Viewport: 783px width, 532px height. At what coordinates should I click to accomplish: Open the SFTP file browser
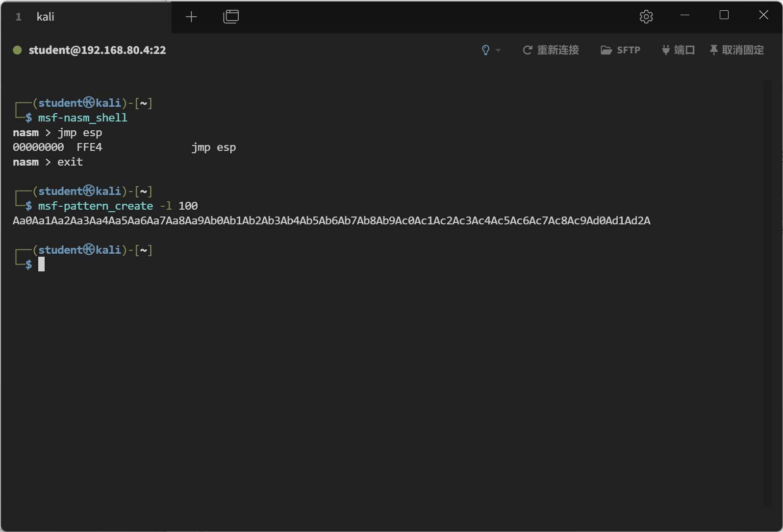(621, 50)
